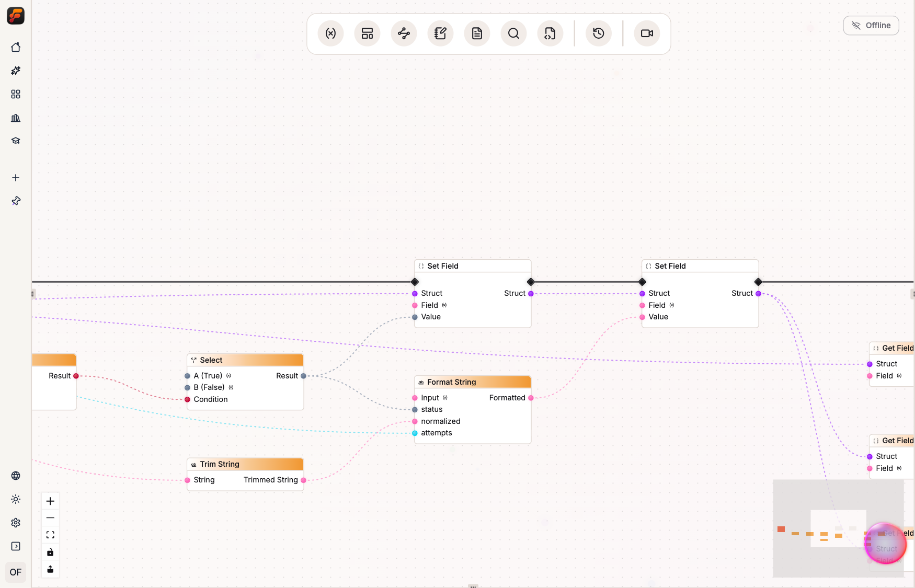Click the attempts input pin

[x=415, y=433]
